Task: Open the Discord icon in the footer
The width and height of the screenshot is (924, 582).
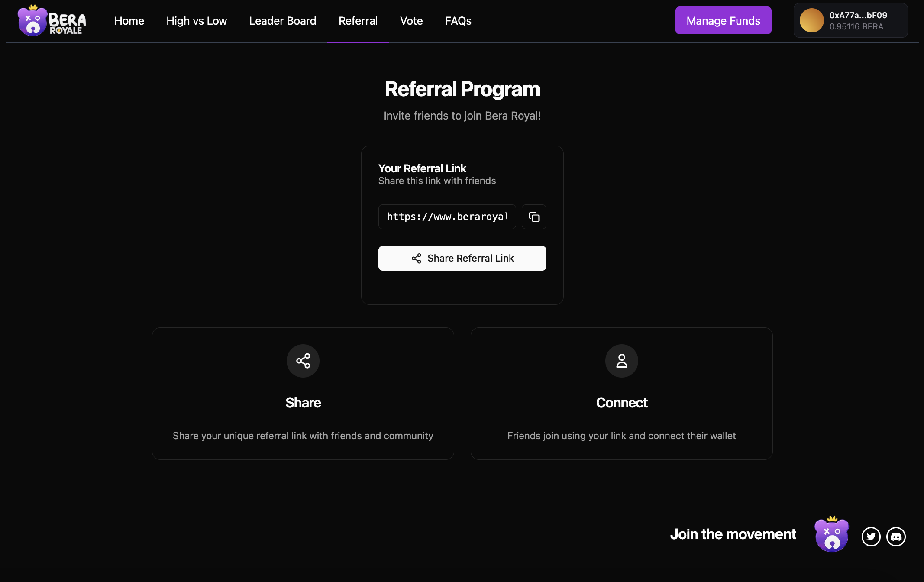Action: click(x=896, y=537)
